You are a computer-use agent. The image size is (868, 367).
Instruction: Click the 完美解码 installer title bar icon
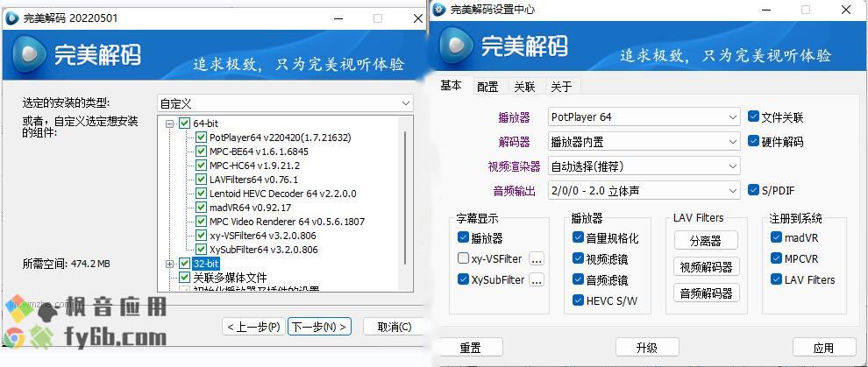point(11,18)
